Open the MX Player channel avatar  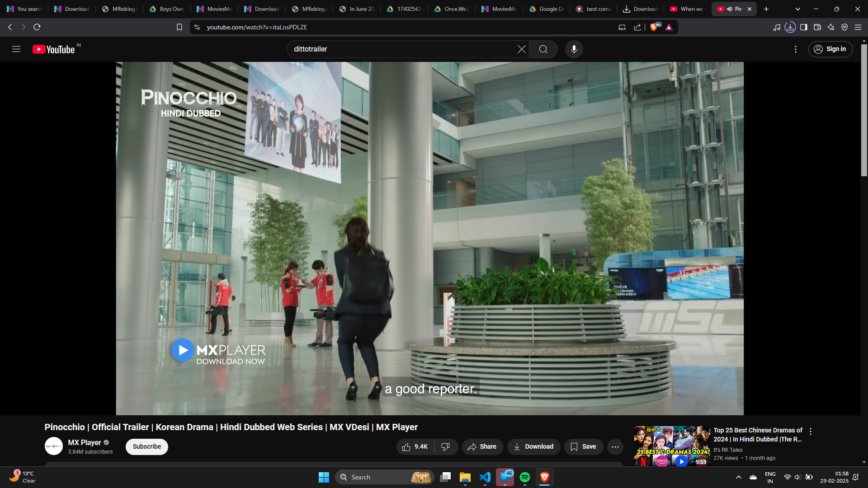point(54,446)
